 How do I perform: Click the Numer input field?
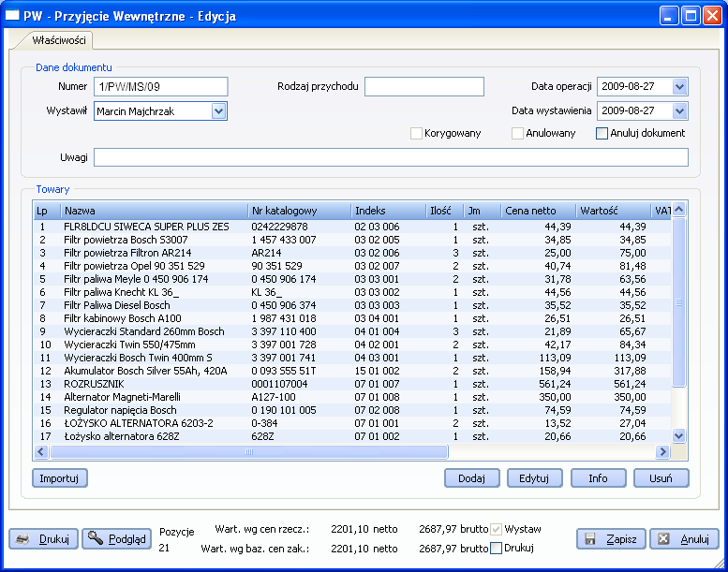[160, 87]
